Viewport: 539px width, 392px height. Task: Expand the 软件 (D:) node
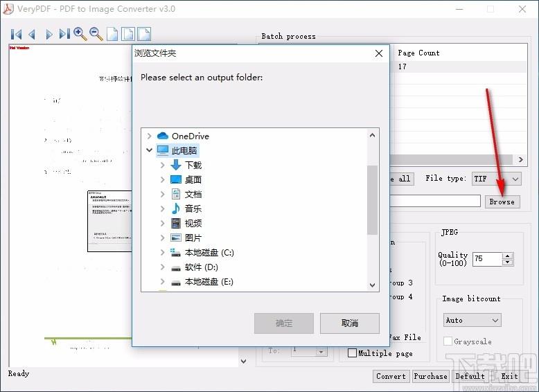point(163,267)
